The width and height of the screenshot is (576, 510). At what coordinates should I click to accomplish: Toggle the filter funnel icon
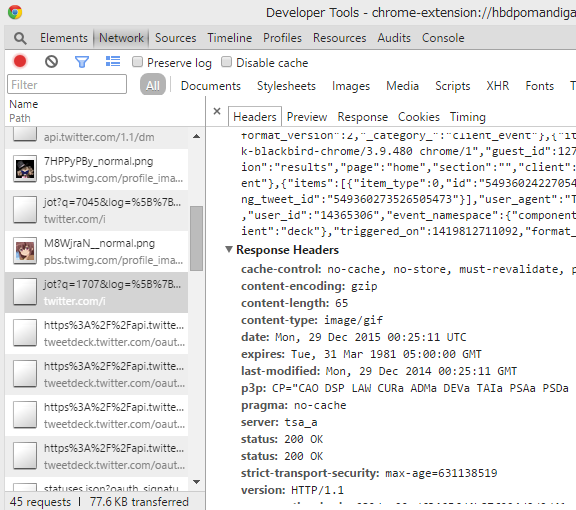(x=82, y=61)
